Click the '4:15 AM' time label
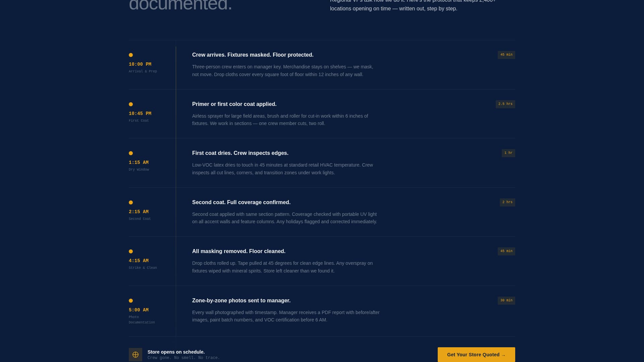This screenshot has width=644, height=362. (139, 261)
